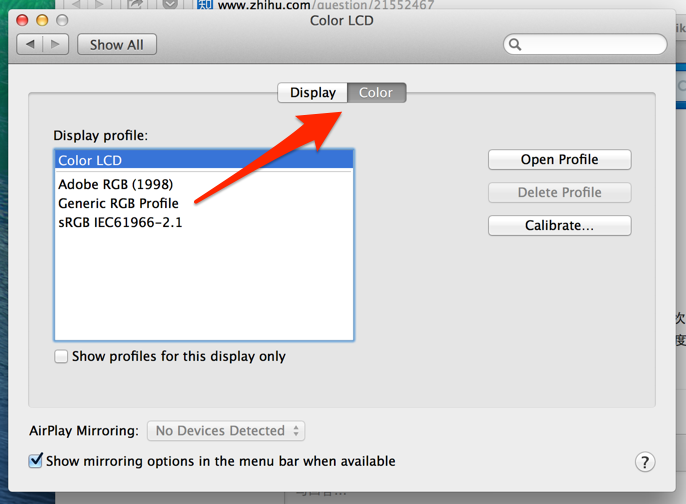Go back with the left arrow
This screenshot has height=504, width=686.
[x=30, y=44]
